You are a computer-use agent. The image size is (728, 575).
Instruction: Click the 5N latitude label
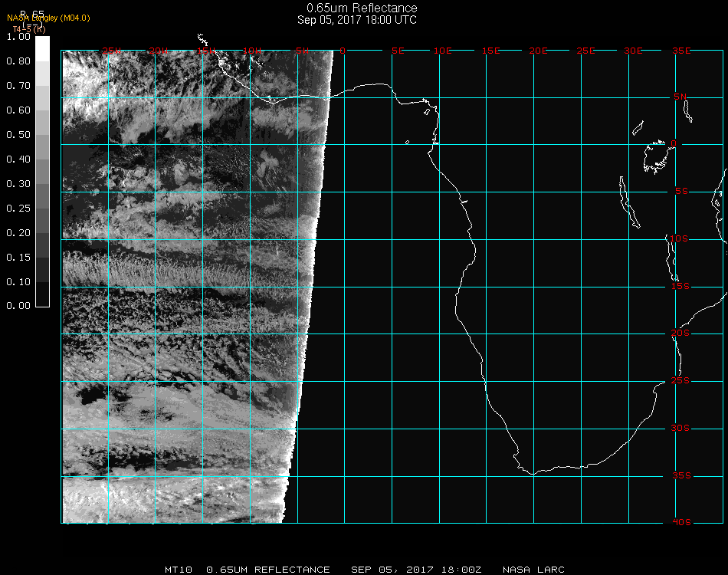680,97
